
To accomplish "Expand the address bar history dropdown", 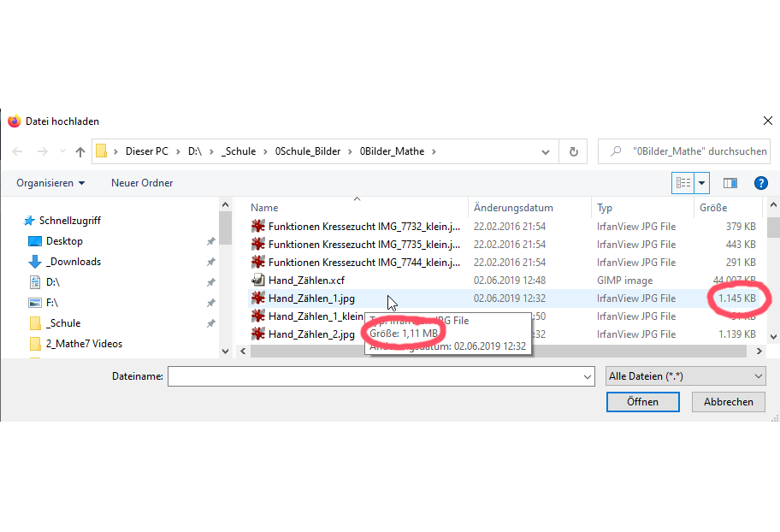I will point(546,151).
